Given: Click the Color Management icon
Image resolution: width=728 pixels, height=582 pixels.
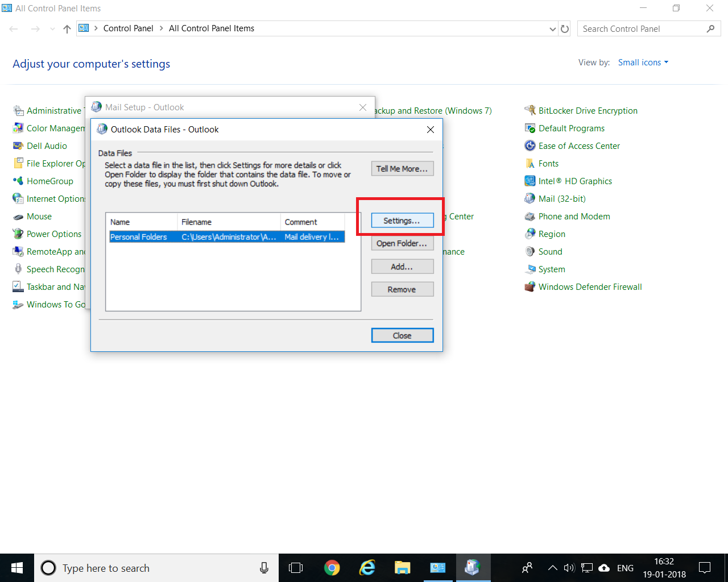Looking at the screenshot, I should point(18,128).
